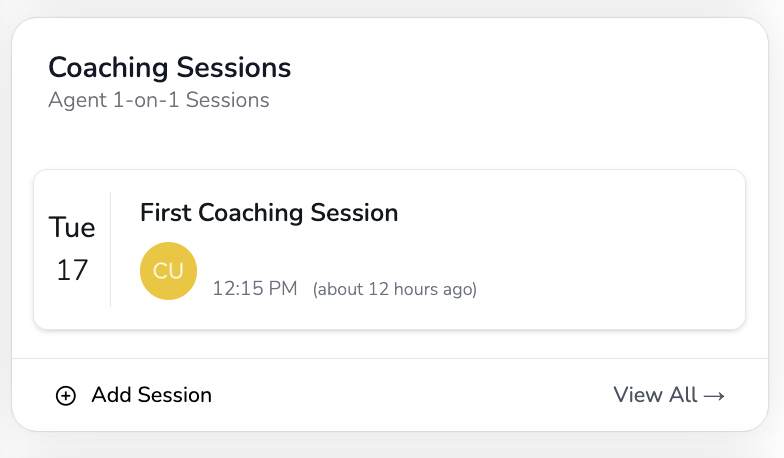This screenshot has width=784, height=458.
Task: Click the CU avatar circle
Action: 168,271
